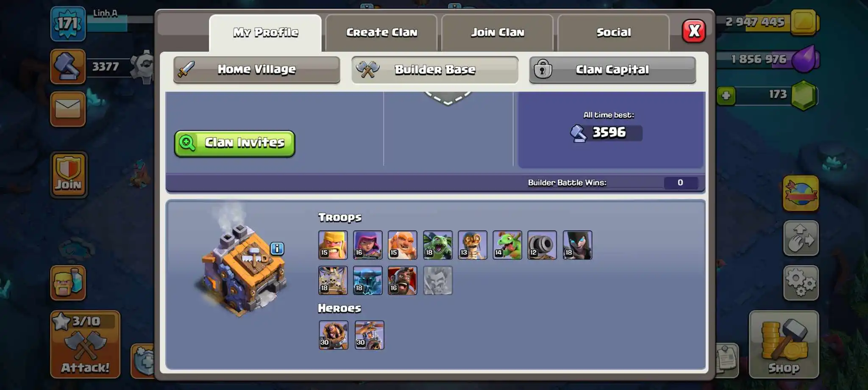Open the Social tab
The image size is (868, 390).
[613, 33]
